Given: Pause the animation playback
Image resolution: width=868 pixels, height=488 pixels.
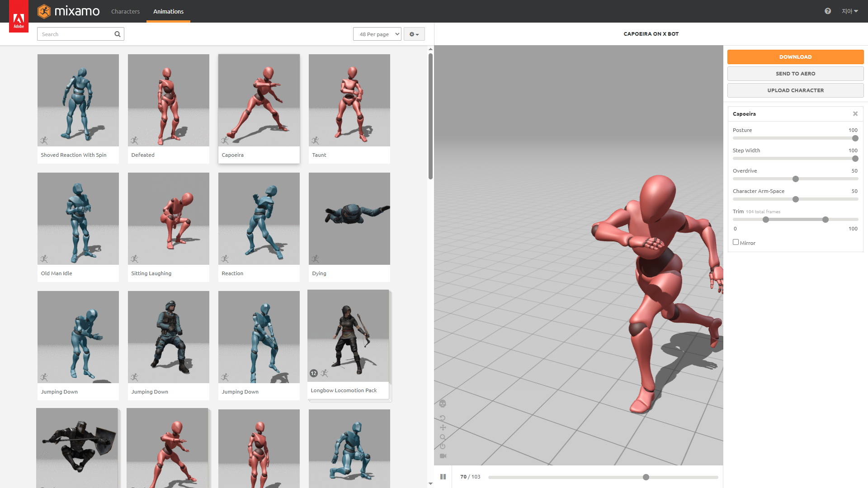Looking at the screenshot, I should (x=443, y=477).
